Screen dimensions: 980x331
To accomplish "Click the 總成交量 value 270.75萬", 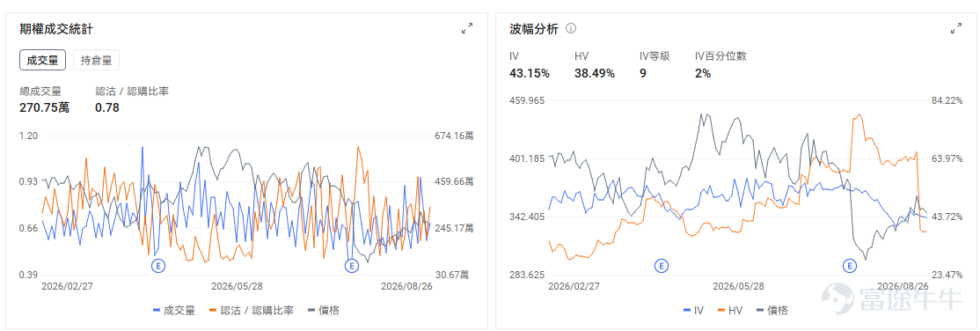I will (44, 107).
